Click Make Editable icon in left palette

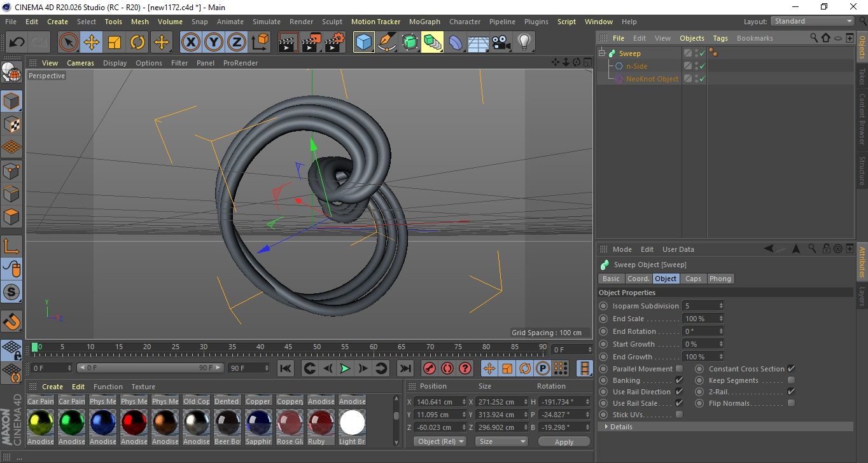pos(11,73)
